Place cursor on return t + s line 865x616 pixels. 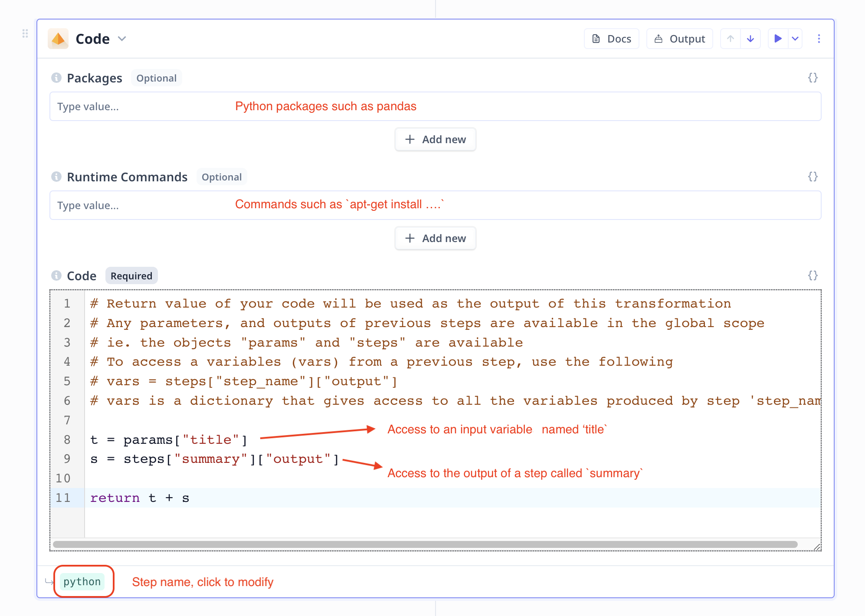140,498
